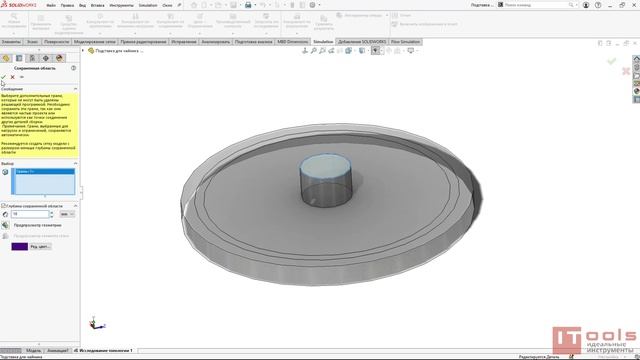Click the View Settings monitor icon
Screen dimensions: 640x360
point(411,51)
